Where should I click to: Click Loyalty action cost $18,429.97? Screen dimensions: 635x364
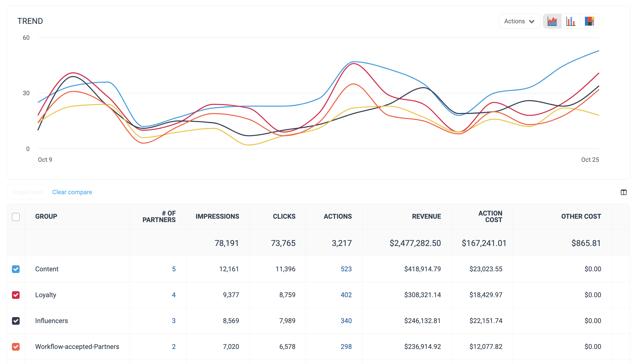coord(486,295)
